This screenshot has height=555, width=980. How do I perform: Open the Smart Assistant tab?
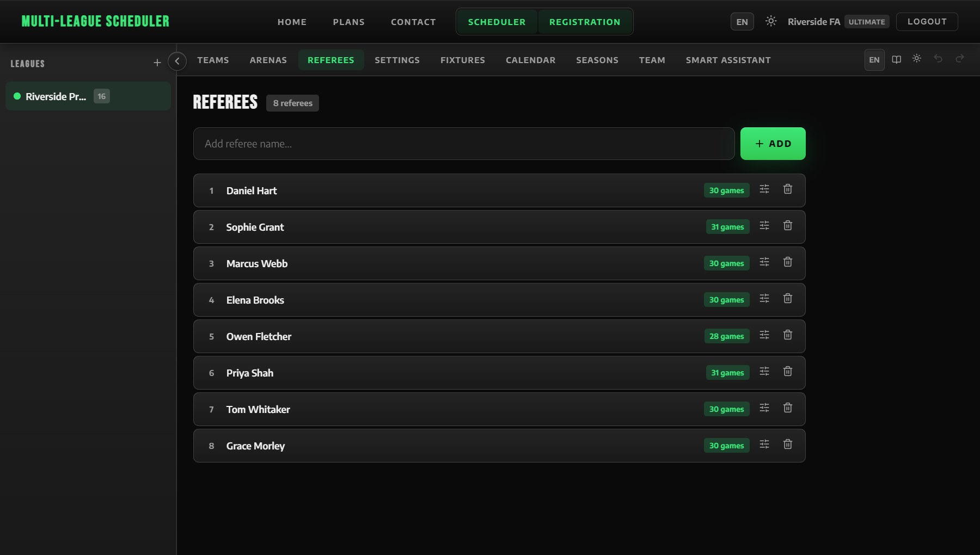click(728, 60)
